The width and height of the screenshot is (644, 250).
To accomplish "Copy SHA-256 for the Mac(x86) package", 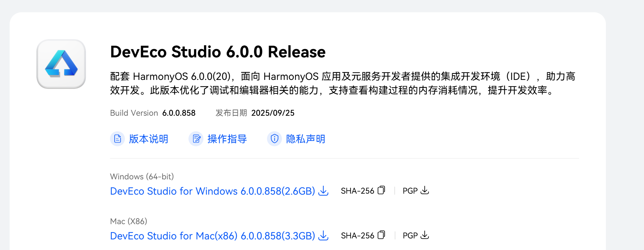I will pos(381,235).
